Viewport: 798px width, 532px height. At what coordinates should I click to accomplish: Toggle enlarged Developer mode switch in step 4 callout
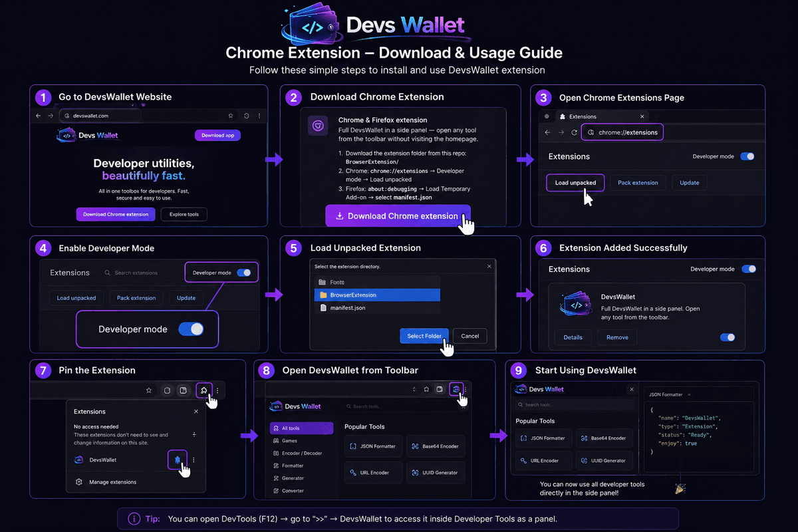point(191,329)
